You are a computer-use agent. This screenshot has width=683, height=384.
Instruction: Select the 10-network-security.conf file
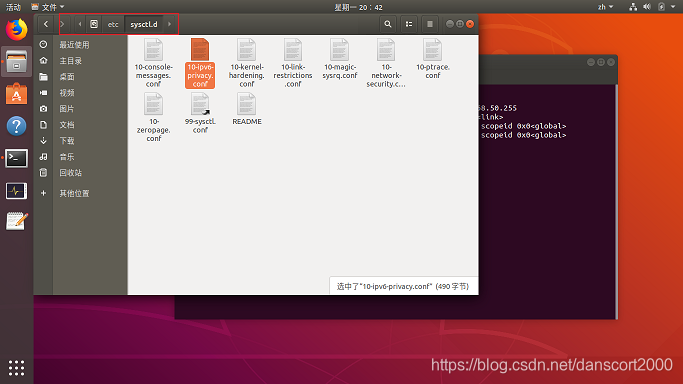point(386,63)
